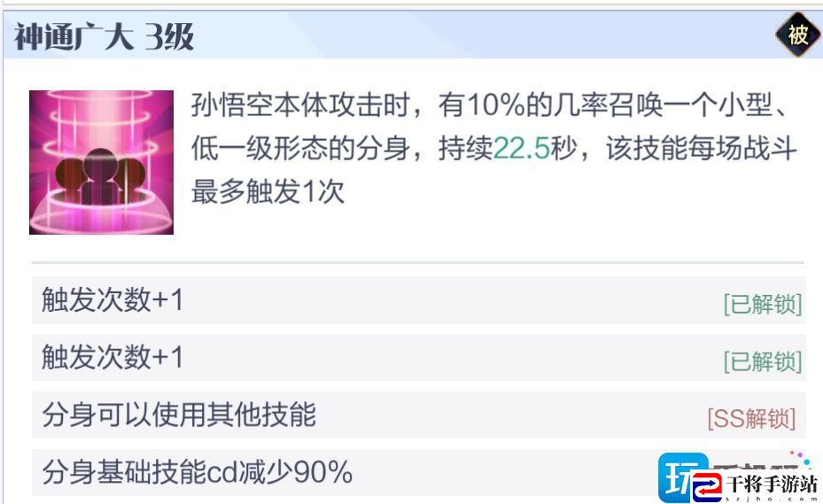
Task: Click the pink 神通广大 skill icon
Action: coord(101,162)
